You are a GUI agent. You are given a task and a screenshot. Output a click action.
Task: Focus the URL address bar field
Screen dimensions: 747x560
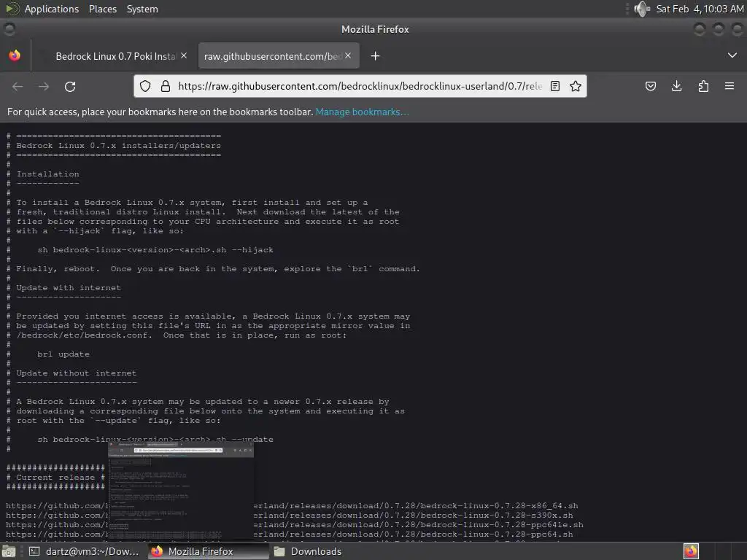[x=360, y=86]
